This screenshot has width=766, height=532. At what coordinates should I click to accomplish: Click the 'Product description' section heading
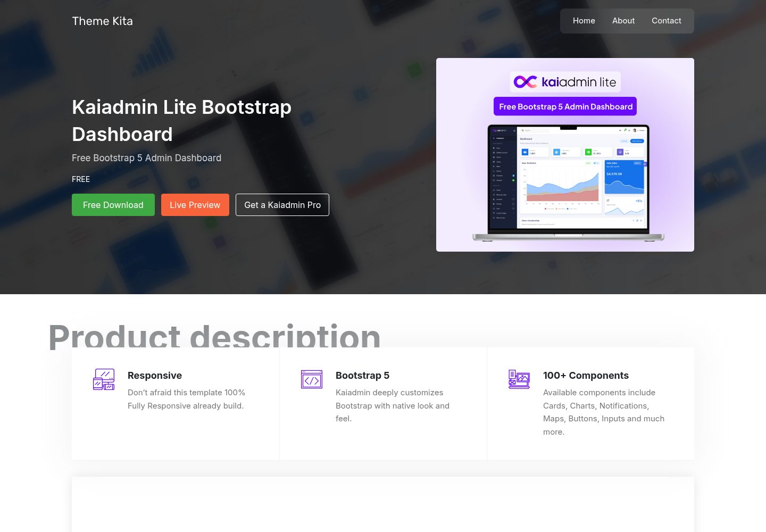click(x=214, y=336)
